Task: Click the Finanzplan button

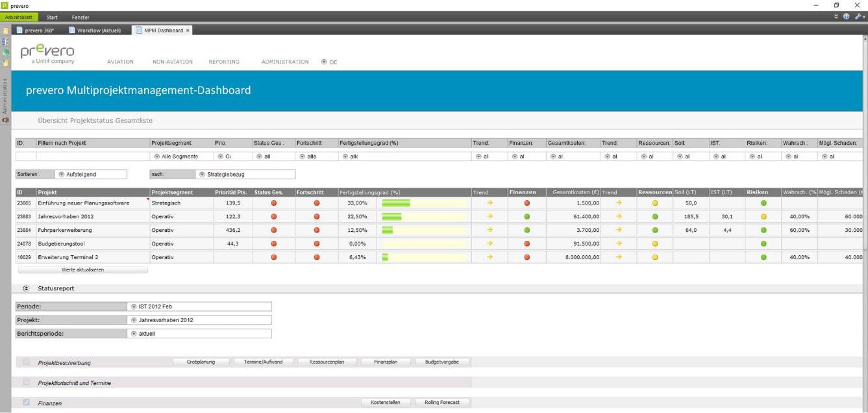Action: tap(386, 362)
